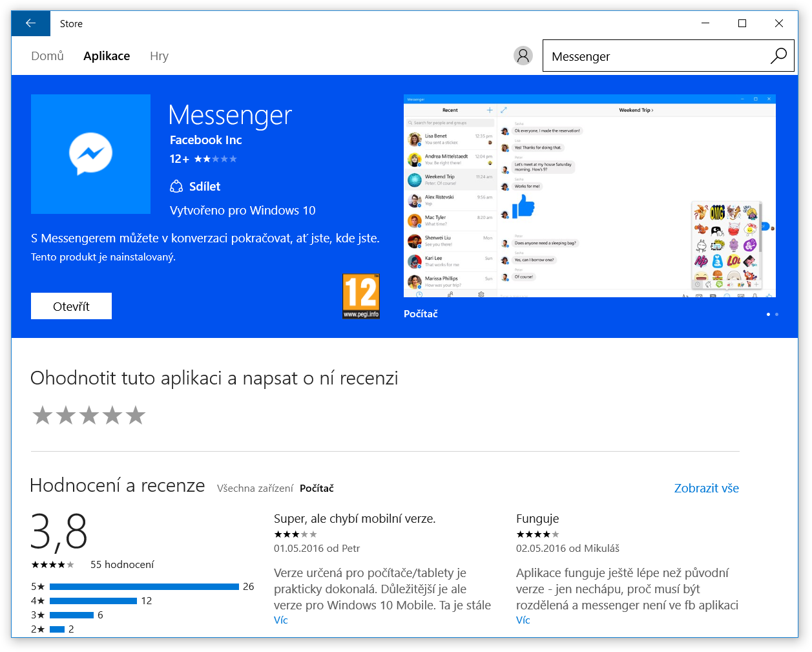
Task: Open the user account profile icon
Action: (523, 56)
